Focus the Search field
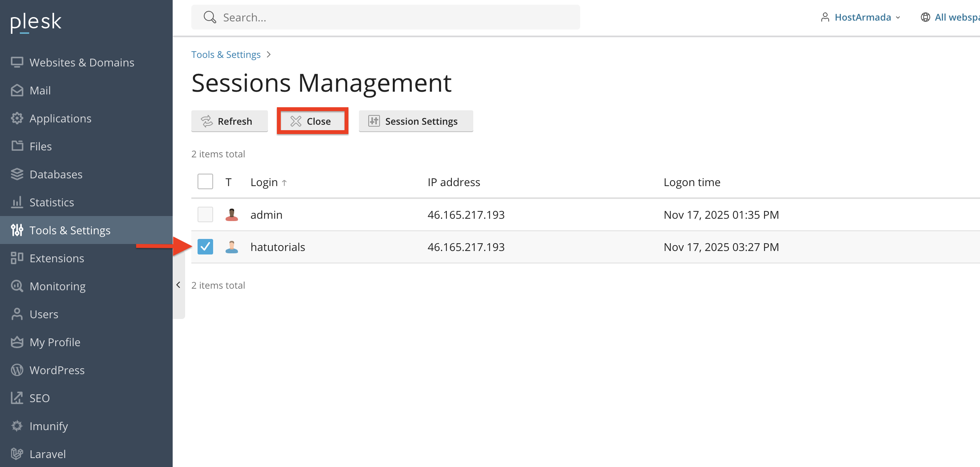 386,17
